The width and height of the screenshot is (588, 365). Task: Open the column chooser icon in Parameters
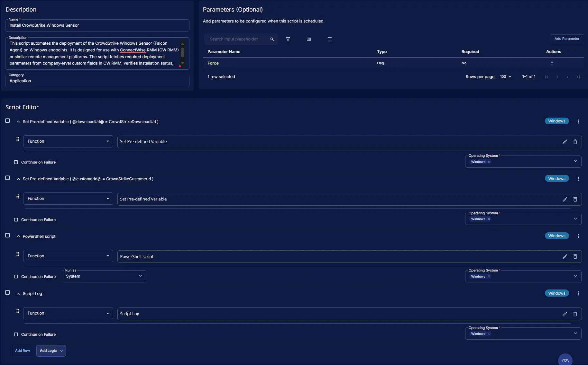click(309, 39)
